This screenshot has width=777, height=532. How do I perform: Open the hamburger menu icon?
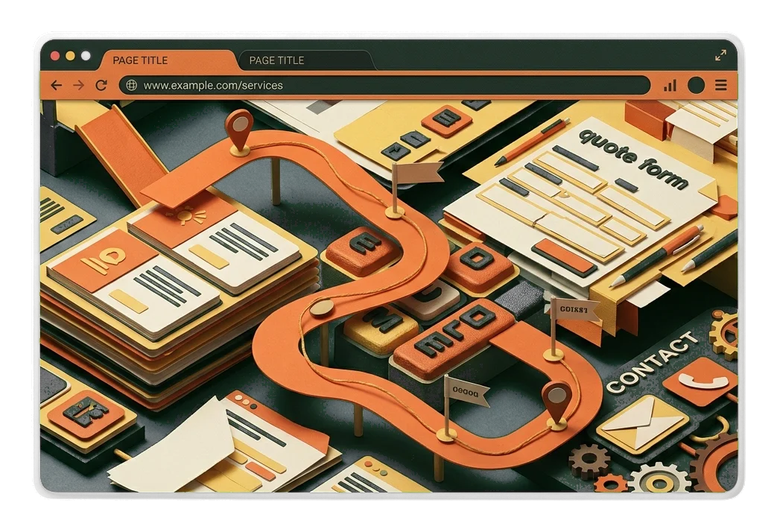(x=721, y=85)
